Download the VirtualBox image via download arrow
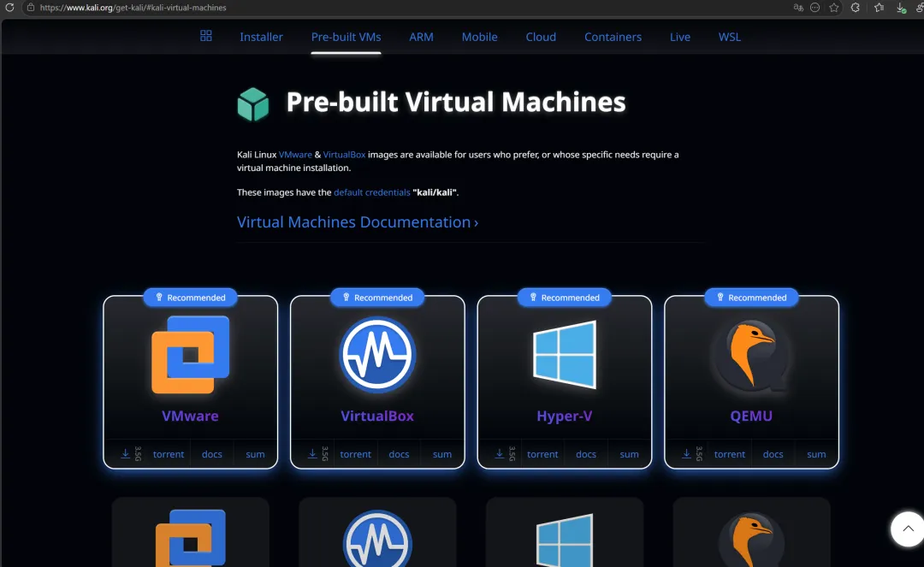Screen dimensions: 924x567 tap(312, 454)
